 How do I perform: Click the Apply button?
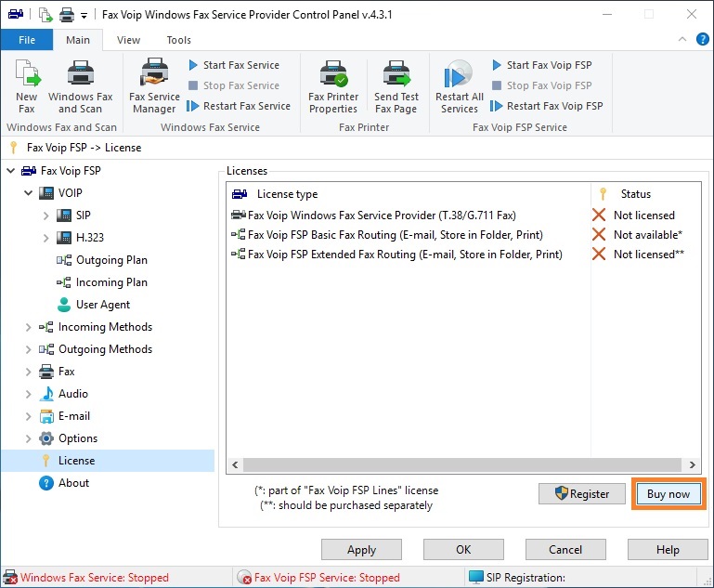(x=361, y=550)
